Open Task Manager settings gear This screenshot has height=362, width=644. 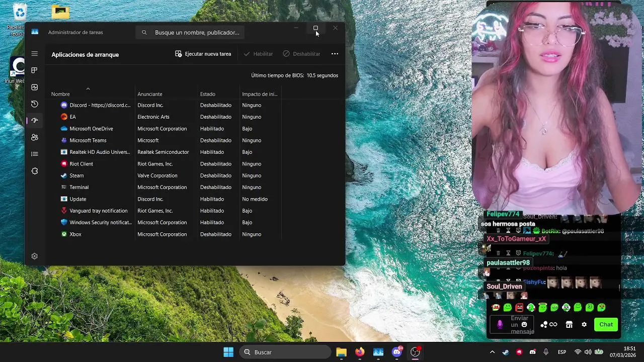[x=34, y=256]
